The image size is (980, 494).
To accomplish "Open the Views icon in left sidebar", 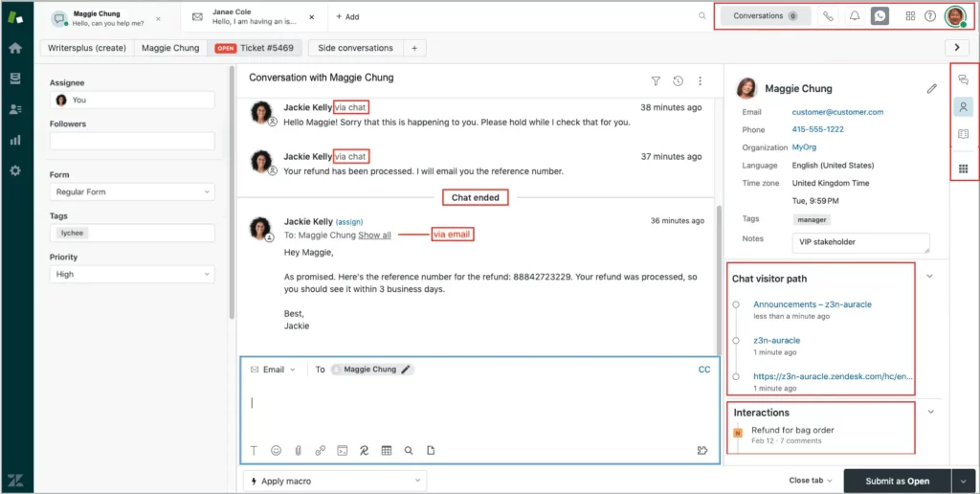I will tap(15, 79).
